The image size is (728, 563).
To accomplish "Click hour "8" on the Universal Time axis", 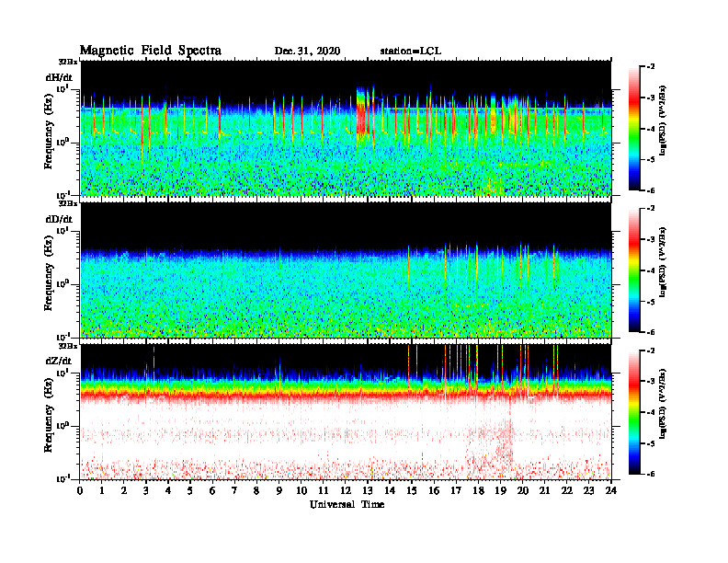I will pyautogui.click(x=256, y=490).
